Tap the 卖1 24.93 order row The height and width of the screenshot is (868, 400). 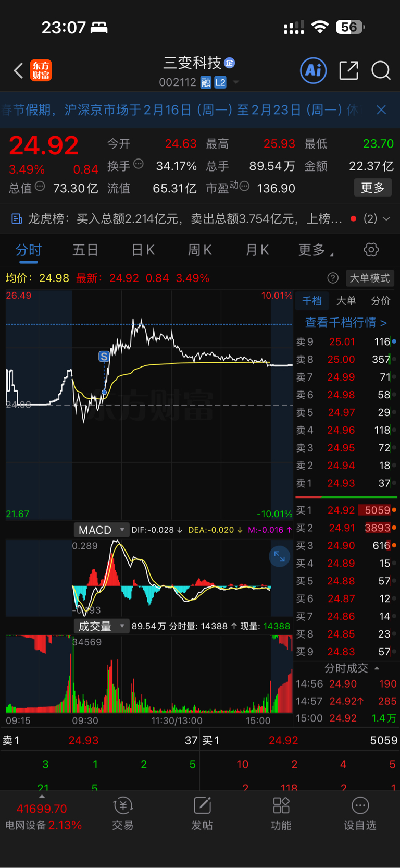coord(346,483)
